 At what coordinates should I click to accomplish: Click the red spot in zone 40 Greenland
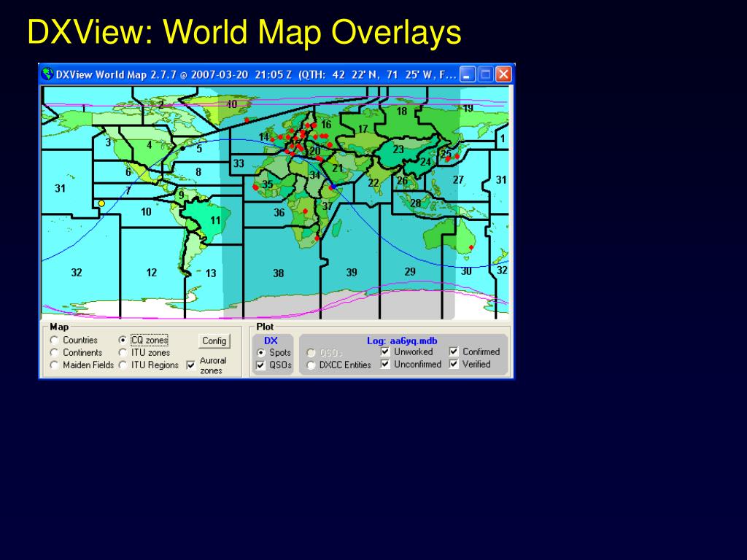(x=247, y=120)
